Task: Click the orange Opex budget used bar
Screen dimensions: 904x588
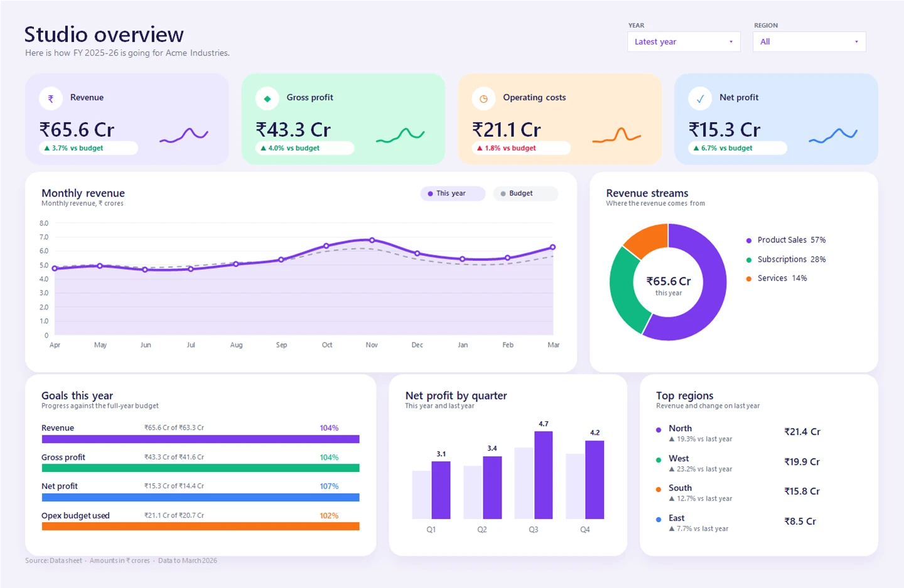Action: click(x=200, y=527)
